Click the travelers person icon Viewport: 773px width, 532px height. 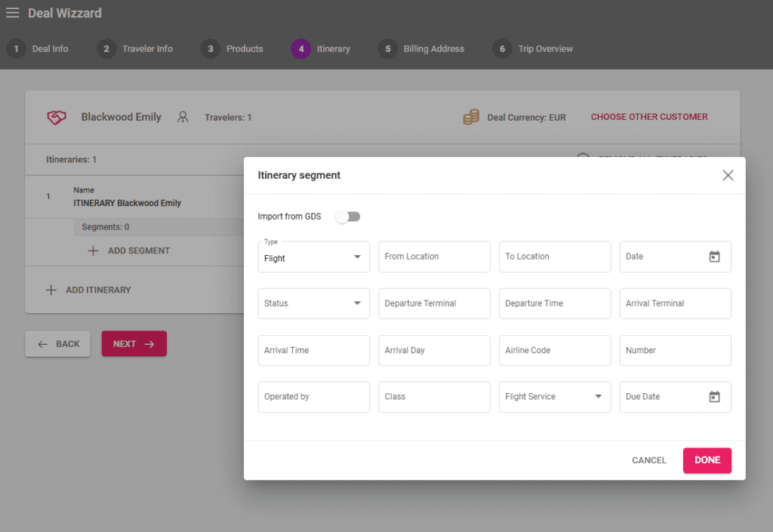pos(183,117)
